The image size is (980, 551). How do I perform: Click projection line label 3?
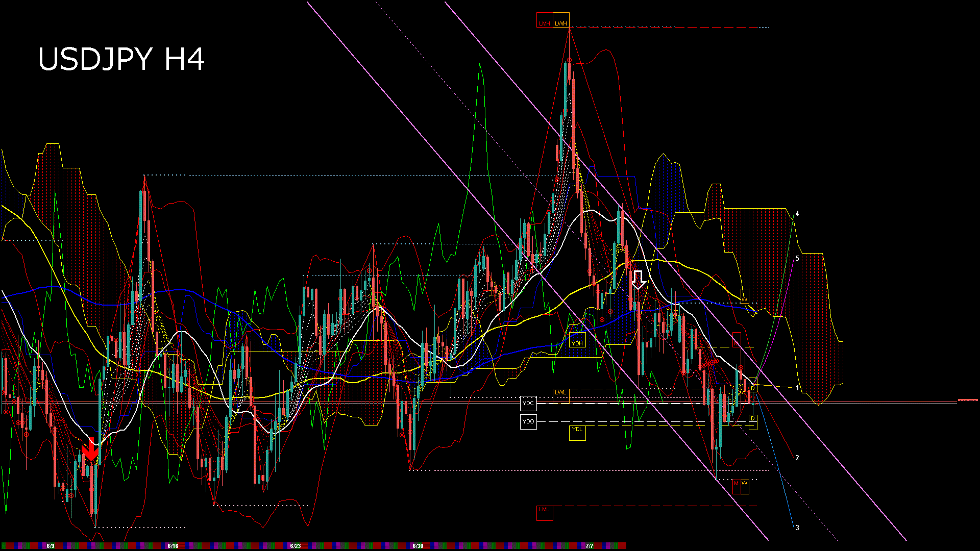(797, 528)
